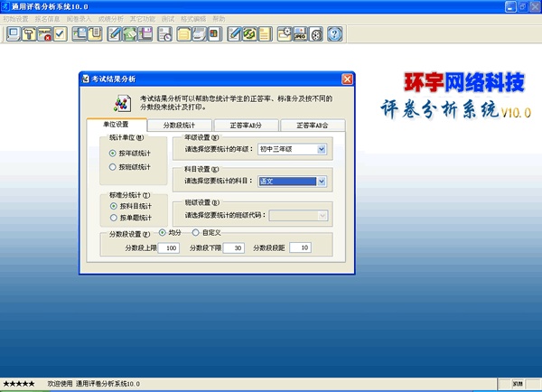
Task: Click the blue monitor icon at toolbar start
Action: click(13, 34)
